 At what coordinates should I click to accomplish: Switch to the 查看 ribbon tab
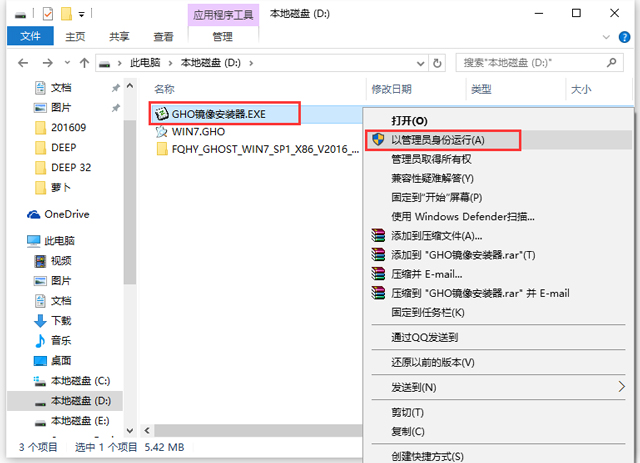click(x=163, y=37)
